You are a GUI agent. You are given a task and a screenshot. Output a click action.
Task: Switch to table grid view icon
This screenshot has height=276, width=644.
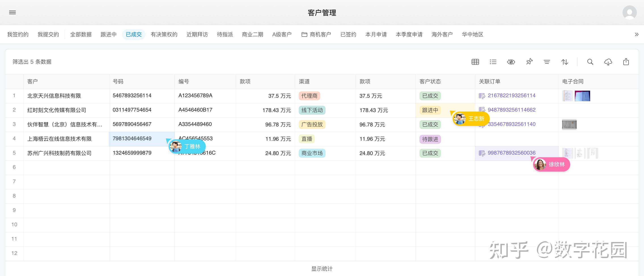[475, 62]
